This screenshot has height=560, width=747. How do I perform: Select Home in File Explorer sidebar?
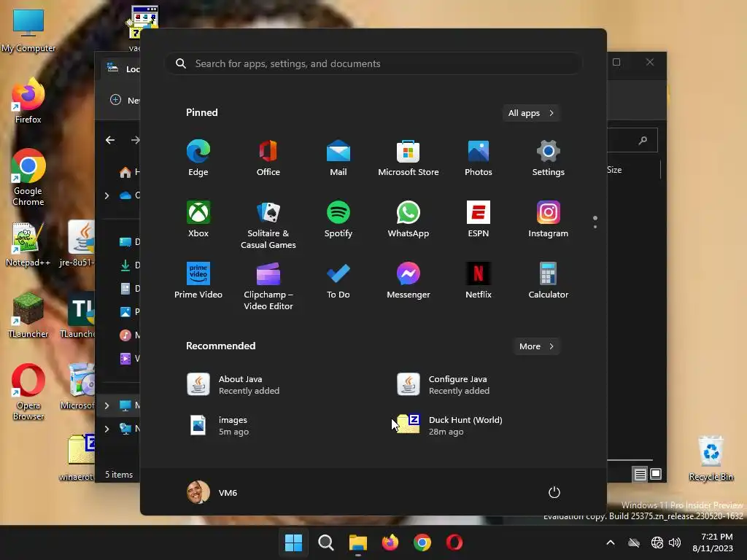(x=128, y=172)
